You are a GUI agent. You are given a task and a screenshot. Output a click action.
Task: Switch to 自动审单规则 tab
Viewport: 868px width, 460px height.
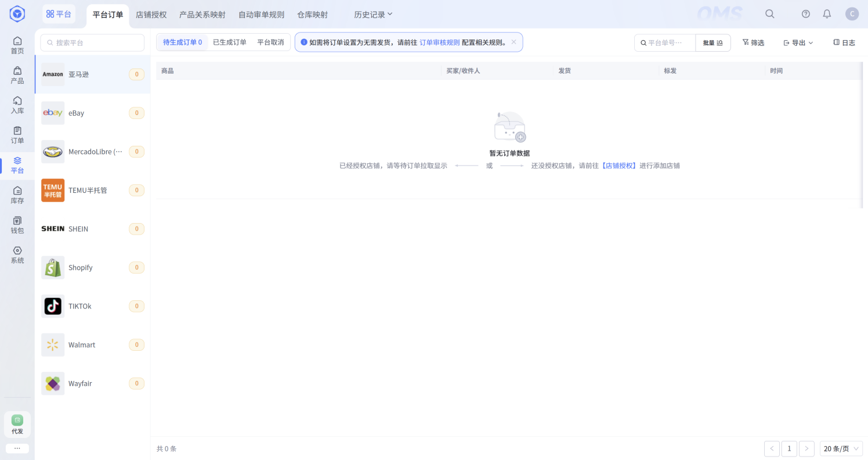click(261, 15)
